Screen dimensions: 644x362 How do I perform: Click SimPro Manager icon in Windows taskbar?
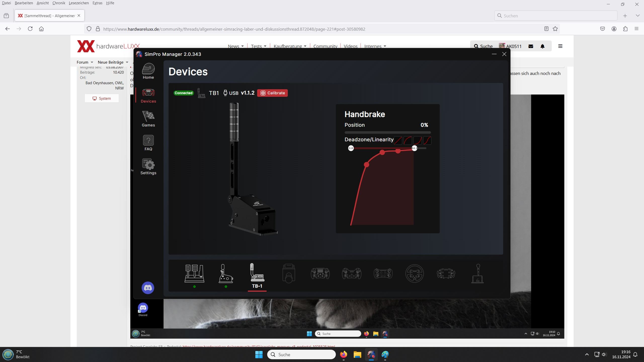pyautogui.click(x=371, y=355)
